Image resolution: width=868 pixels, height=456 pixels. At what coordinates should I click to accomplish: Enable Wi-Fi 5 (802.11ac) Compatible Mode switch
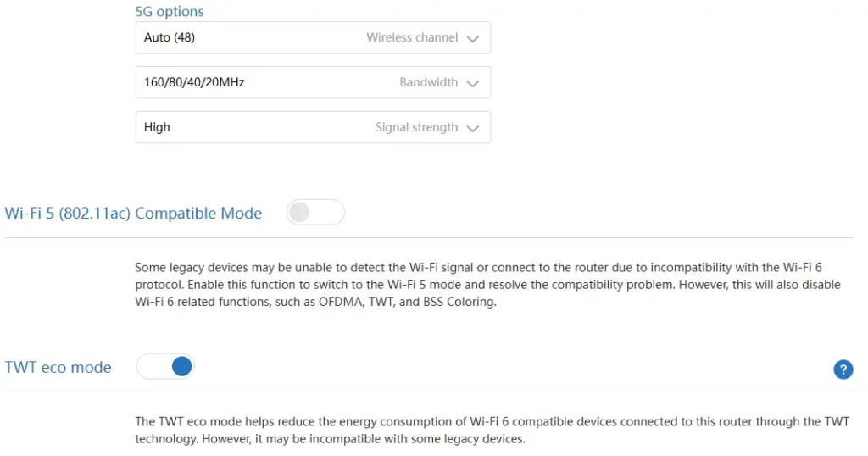(x=315, y=213)
